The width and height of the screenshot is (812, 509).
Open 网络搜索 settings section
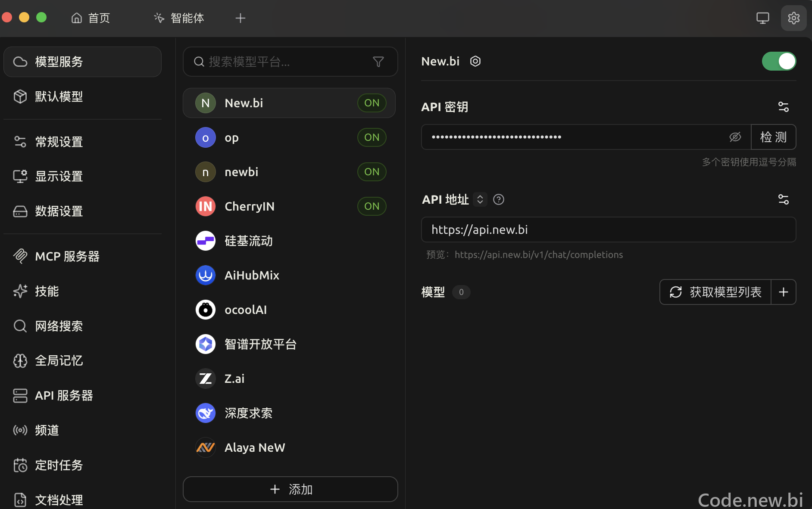point(82,326)
